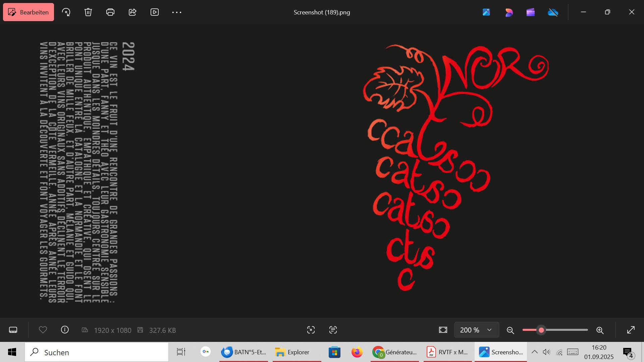Click the Bearbeiten edit button
The image size is (644, 362).
[x=29, y=12]
